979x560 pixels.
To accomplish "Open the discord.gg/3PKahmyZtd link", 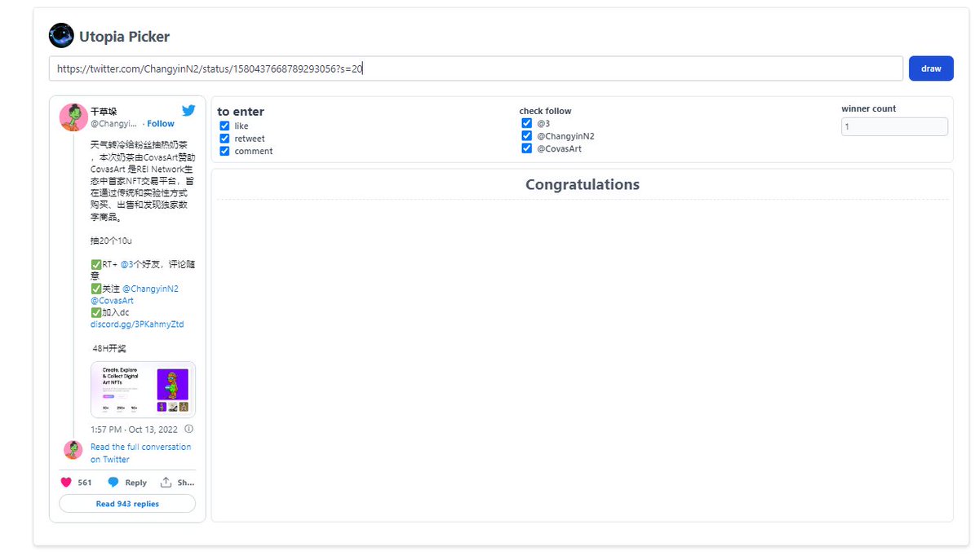I will [137, 324].
